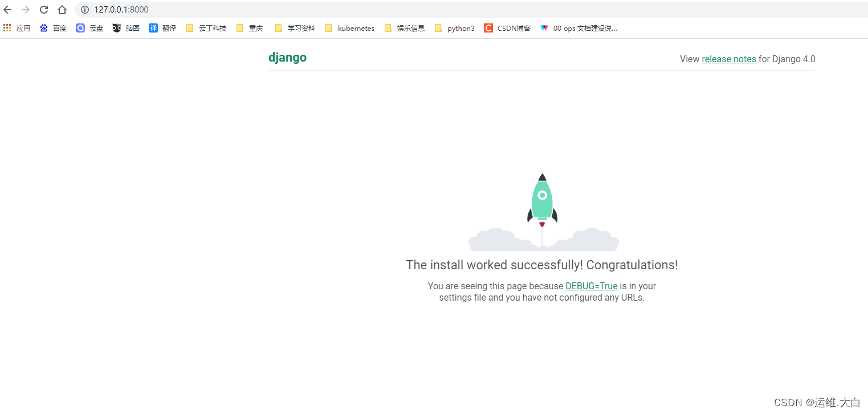Open the 百度 bookmark
Image resolution: width=868 pixels, height=413 pixels.
pyautogui.click(x=53, y=28)
